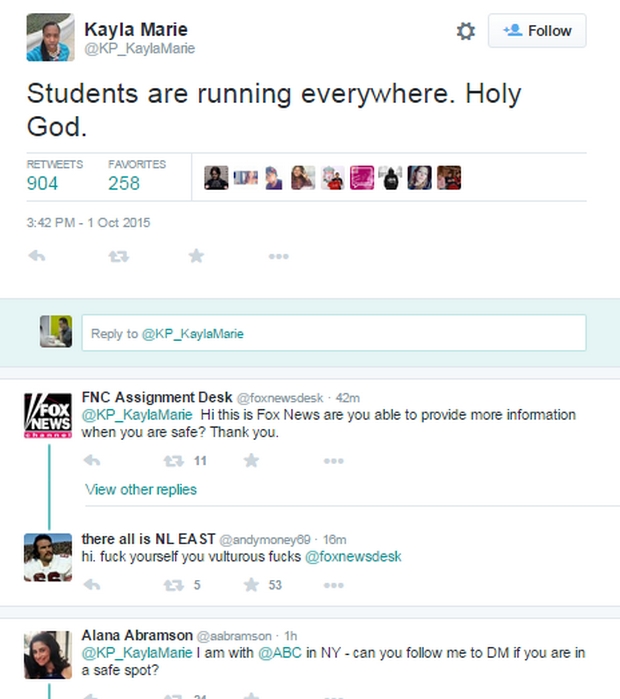Reply to the FNC Assignment Desk tweet
This screenshot has width=620, height=699.
(92, 461)
